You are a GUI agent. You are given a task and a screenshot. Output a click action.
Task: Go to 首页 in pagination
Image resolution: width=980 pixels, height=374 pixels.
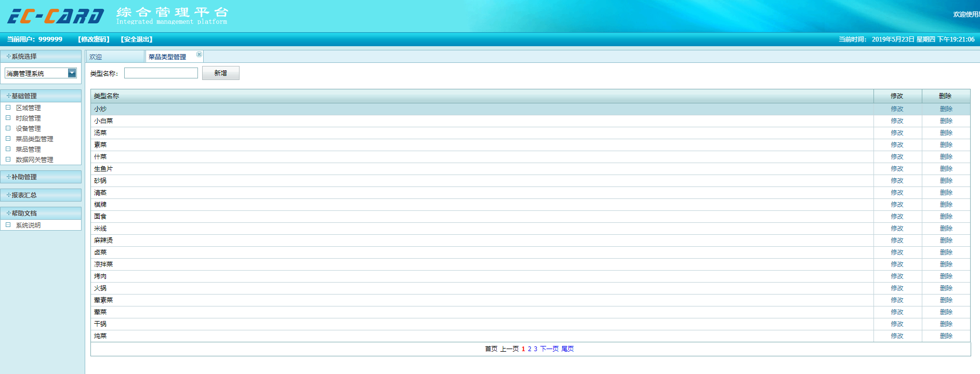(491, 349)
